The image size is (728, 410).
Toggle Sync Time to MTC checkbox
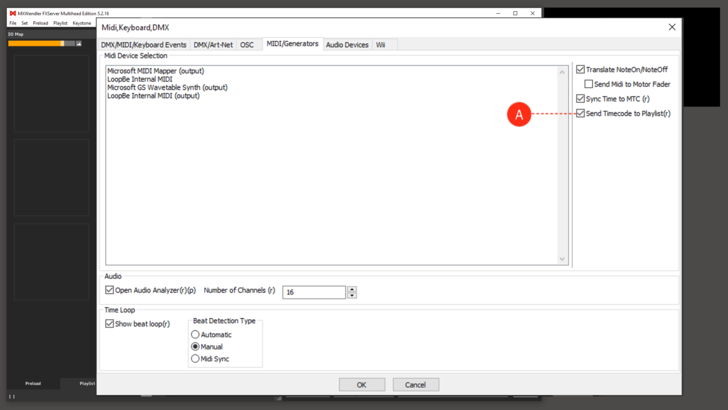click(580, 98)
